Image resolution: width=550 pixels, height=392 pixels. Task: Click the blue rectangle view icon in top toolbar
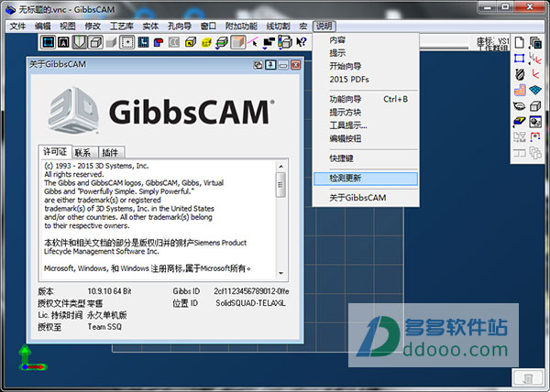48,42
